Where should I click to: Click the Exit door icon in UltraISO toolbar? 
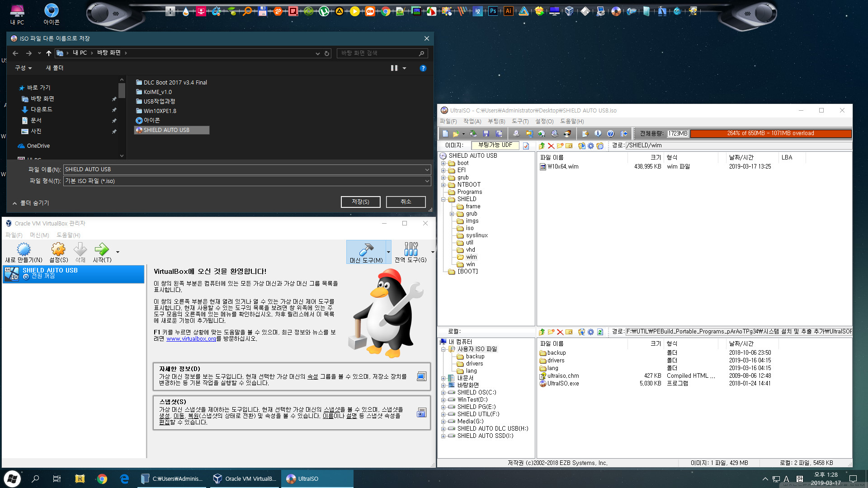(x=624, y=134)
